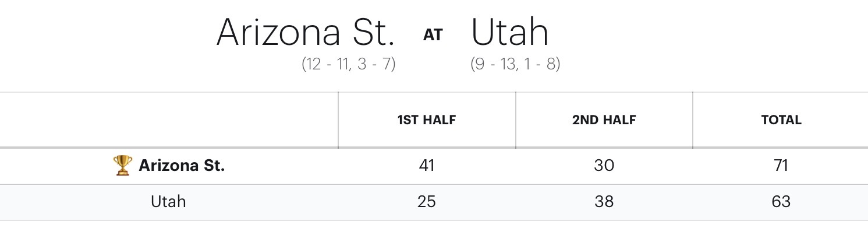868x238 pixels.
Task: Select Arizona St.'s second half score 30
Action: coord(604,166)
